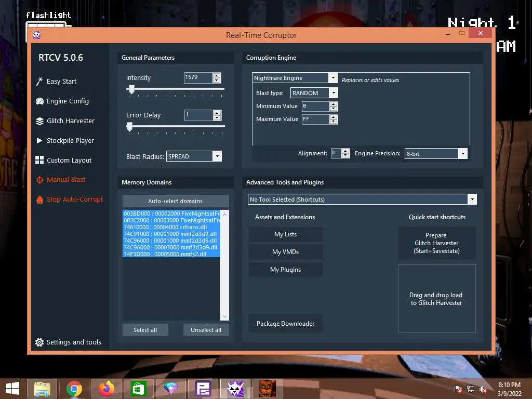
Task: Open the Glitch Harvester section
Action: click(70, 121)
